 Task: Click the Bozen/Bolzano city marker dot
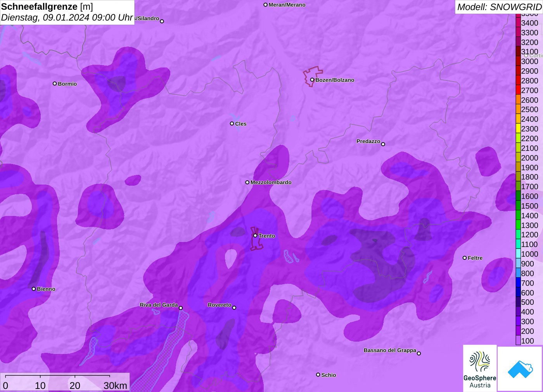pyautogui.click(x=312, y=80)
